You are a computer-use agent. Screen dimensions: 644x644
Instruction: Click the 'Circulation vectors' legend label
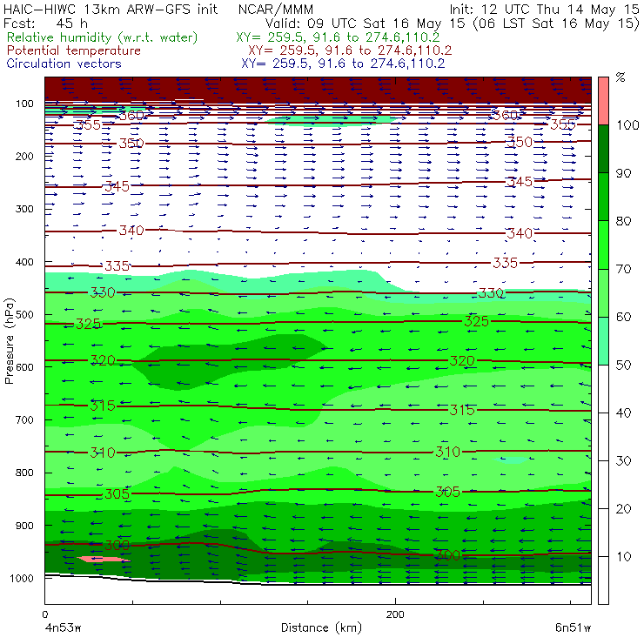click(x=64, y=64)
